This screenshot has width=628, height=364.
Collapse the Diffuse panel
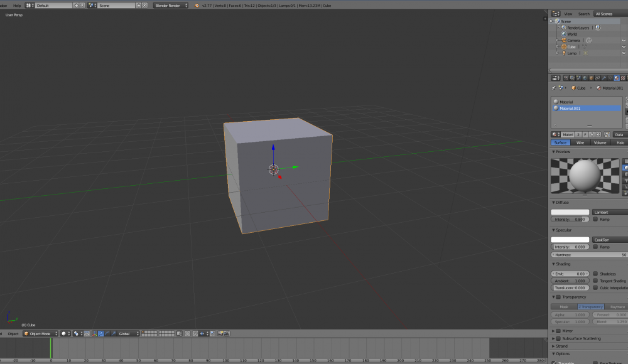click(x=553, y=203)
